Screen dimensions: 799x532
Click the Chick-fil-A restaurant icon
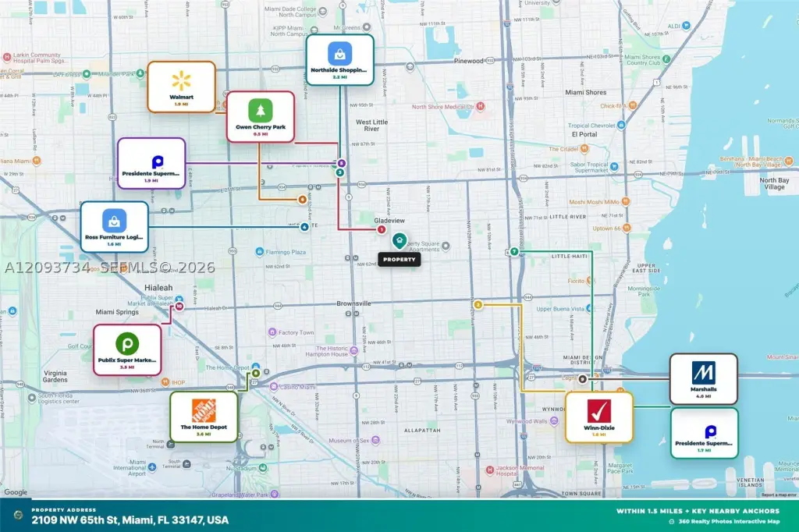[632, 105]
